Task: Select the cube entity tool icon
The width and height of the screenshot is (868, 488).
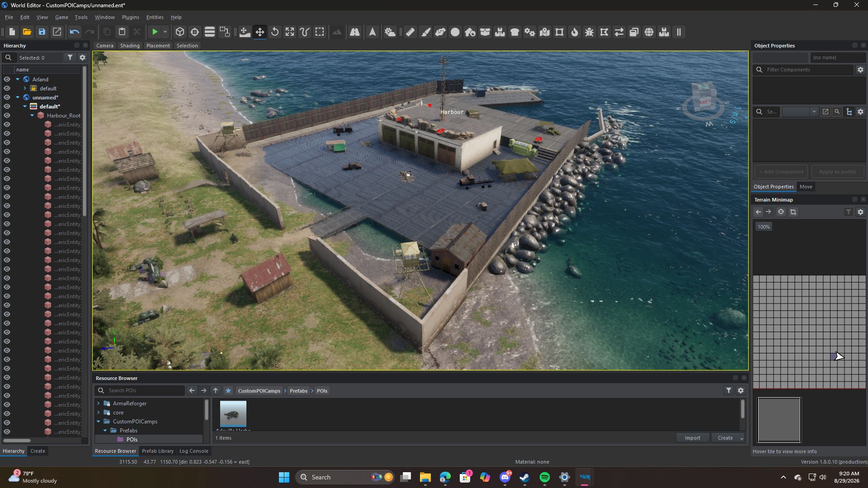Action: (x=180, y=32)
